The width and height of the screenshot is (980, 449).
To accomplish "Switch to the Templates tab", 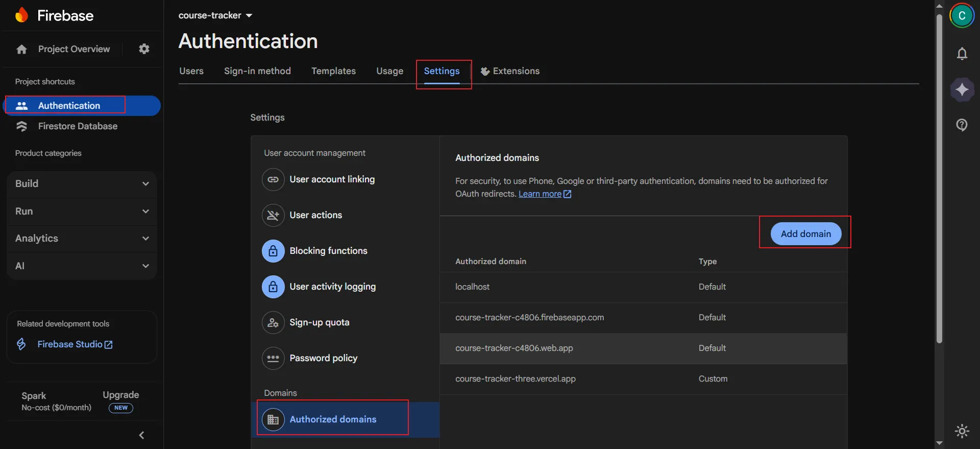I will [333, 71].
